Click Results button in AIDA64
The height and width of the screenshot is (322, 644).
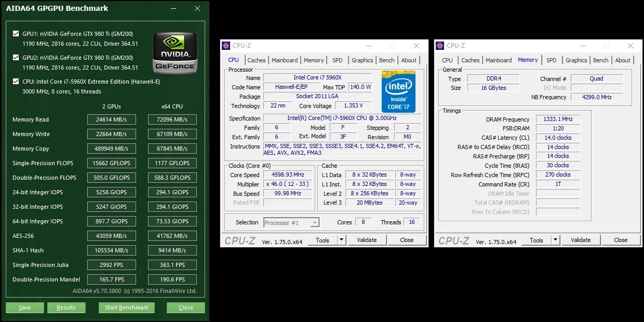[66, 307]
